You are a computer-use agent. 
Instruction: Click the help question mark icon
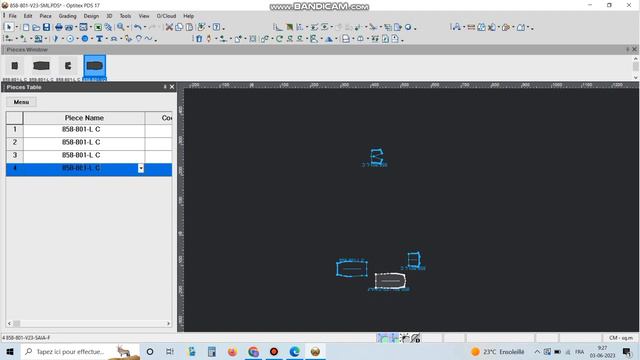(216, 27)
